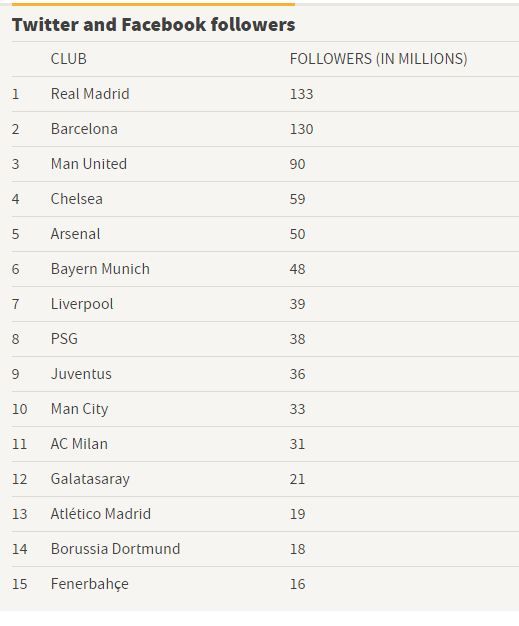Click the Barcelona row
This screenshot has width=519, height=626.
tap(265, 129)
